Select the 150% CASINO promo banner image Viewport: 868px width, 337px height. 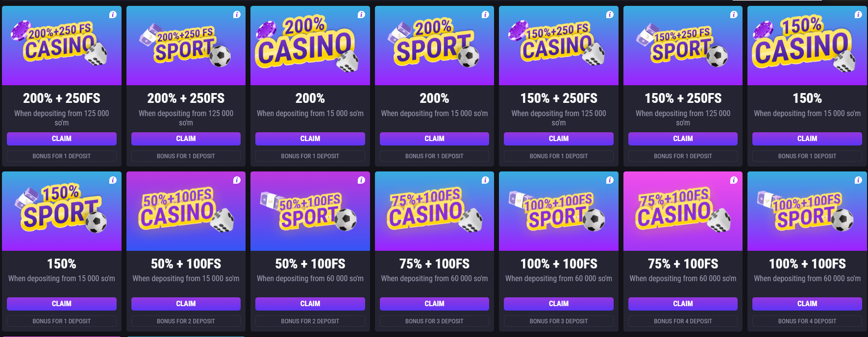807,46
